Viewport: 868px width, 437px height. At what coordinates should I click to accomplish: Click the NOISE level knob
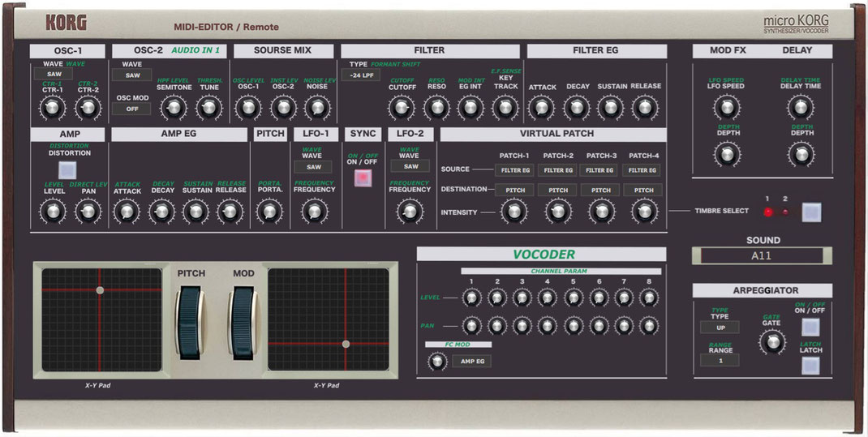point(317,108)
